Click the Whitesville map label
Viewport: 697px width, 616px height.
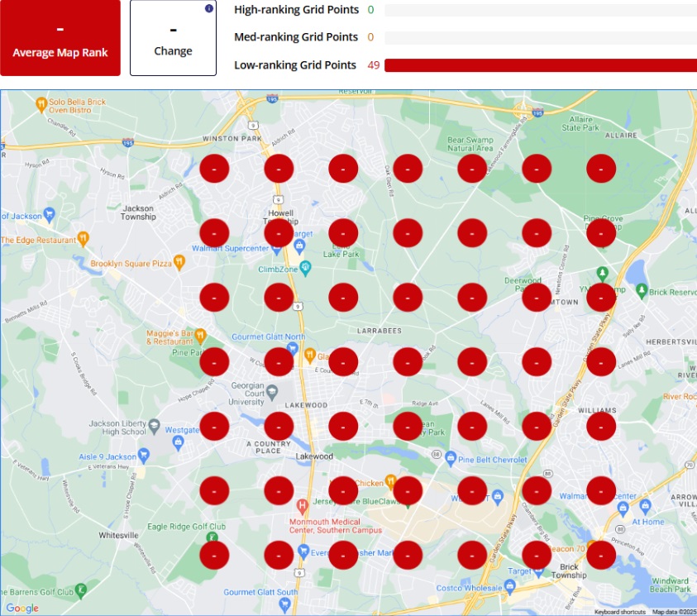click(118, 535)
